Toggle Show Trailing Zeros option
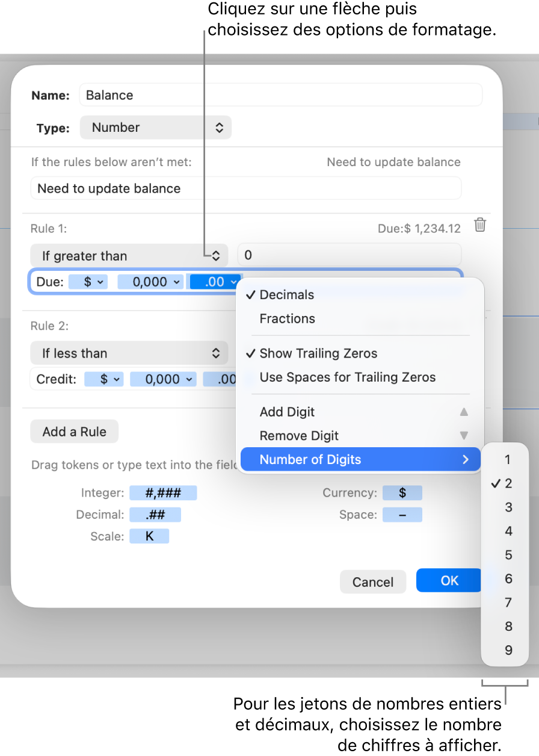This screenshot has height=756, width=539. tap(318, 353)
